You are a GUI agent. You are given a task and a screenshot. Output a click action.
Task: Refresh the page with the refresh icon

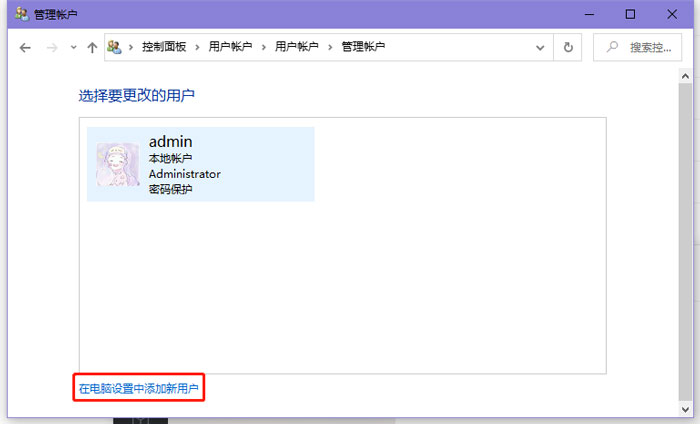click(568, 47)
